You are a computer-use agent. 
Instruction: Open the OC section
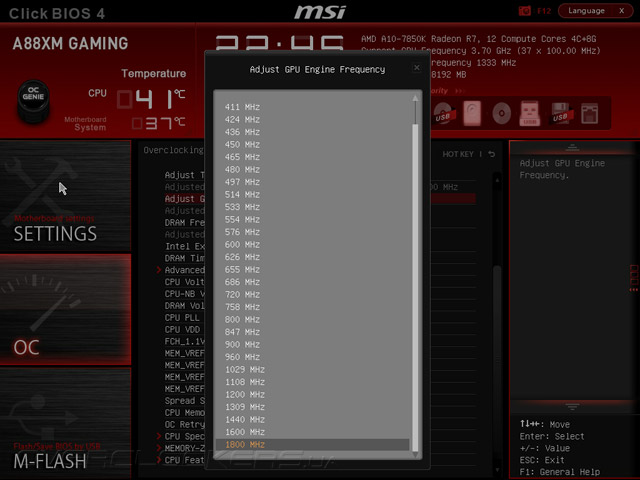click(x=65, y=309)
